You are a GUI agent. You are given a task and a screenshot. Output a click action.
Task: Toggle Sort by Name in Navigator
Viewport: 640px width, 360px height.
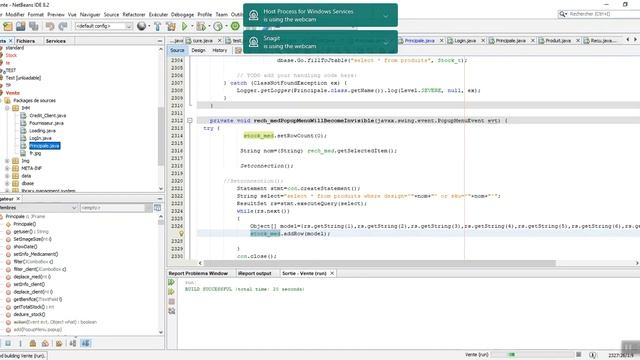(x=73, y=343)
